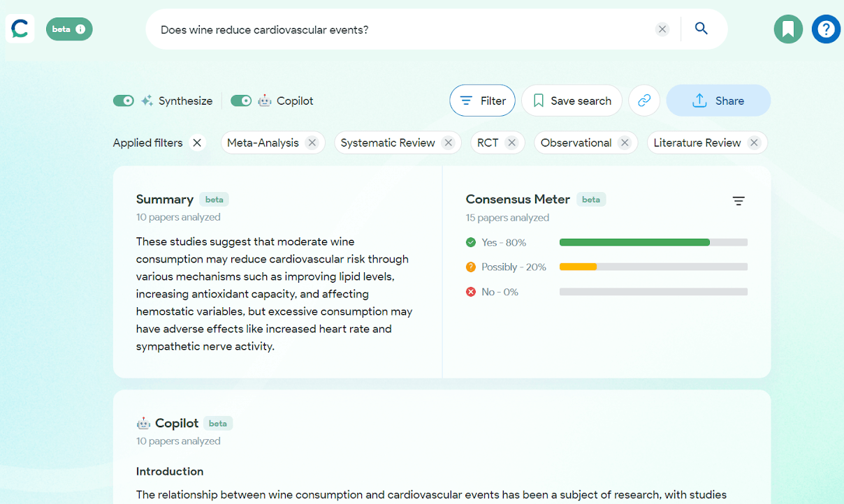The image size is (844, 504).
Task: Open Consensus Meter filter lines icon
Action: pos(738,201)
